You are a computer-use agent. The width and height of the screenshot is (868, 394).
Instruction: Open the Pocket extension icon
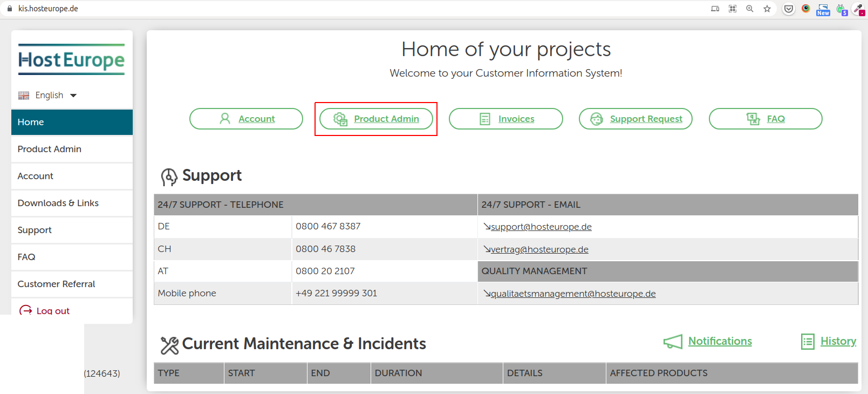788,9
